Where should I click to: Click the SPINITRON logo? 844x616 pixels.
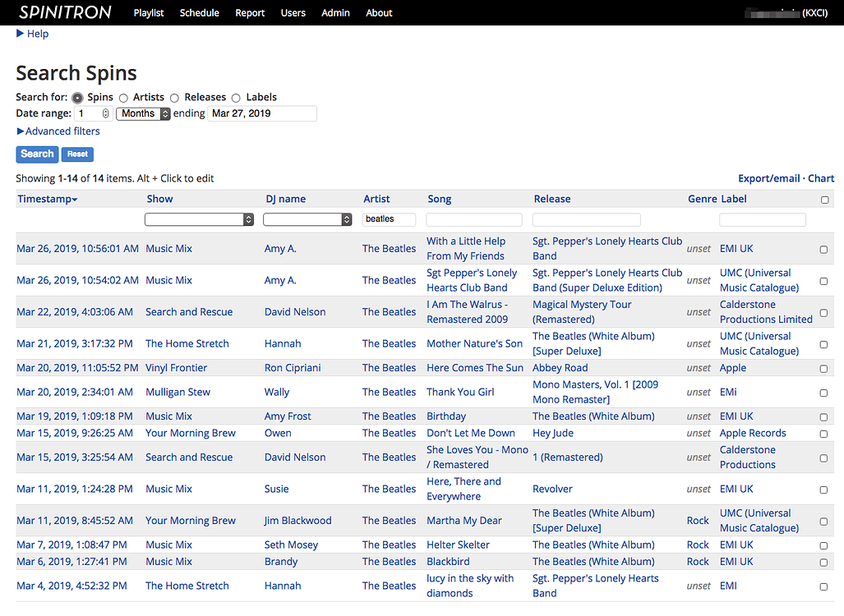tap(64, 12)
